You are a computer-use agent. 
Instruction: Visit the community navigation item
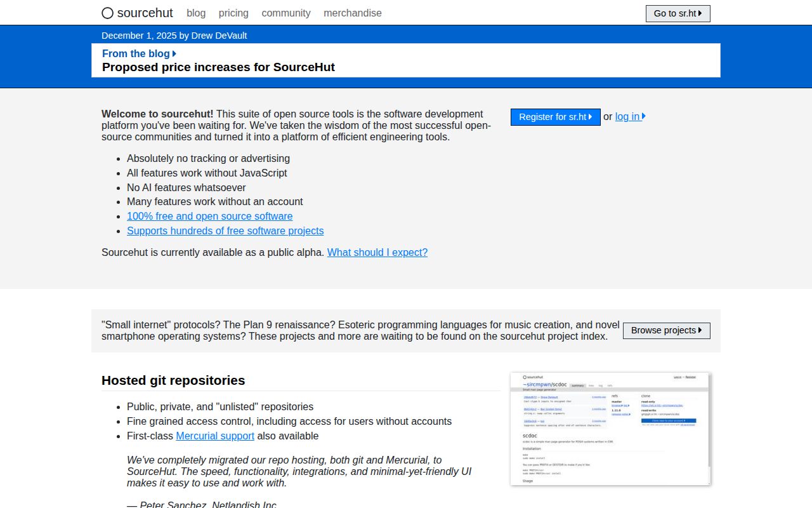[286, 13]
